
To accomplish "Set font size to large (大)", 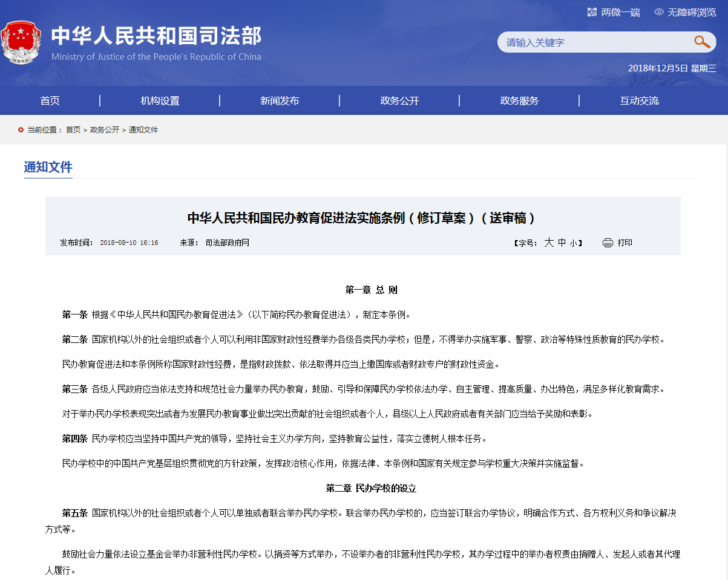I will 549,243.
